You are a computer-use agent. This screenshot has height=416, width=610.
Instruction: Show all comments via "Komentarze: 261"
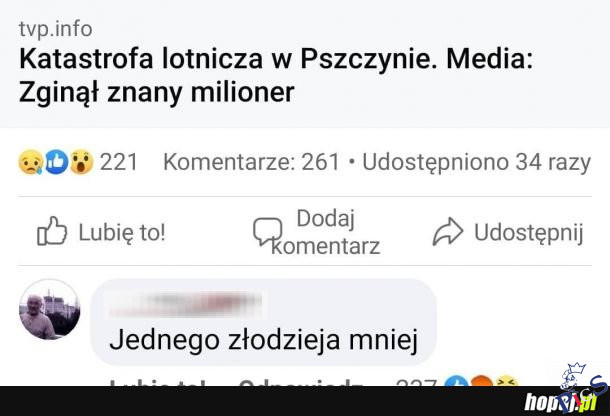(251, 161)
